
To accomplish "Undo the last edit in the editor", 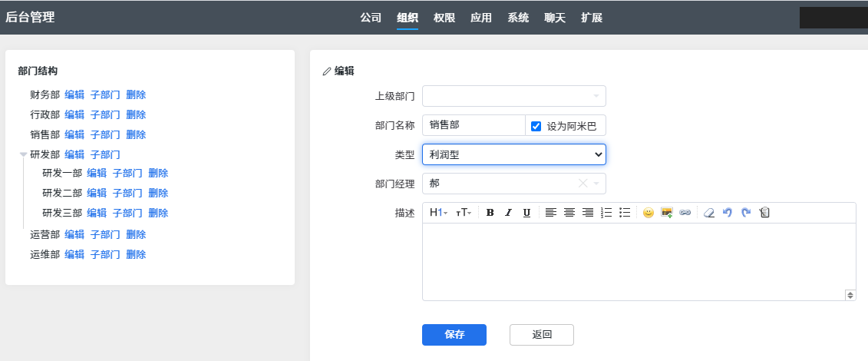I will (x=728, y=213).
